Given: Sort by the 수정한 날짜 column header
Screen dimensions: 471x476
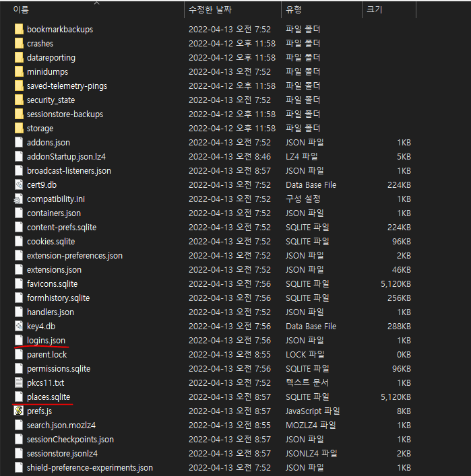Looking at the screenshot, I should [x=210, y=9].
